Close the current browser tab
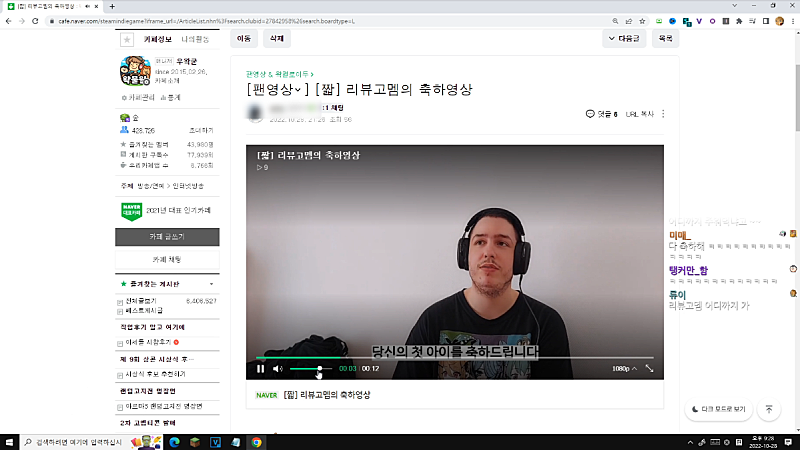Viewport: 800px width, 450px height. (96, 6)
